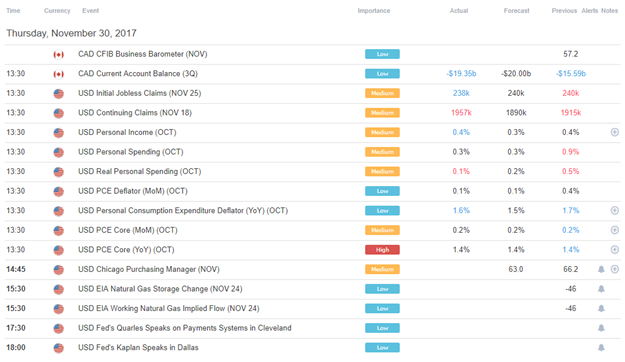625x362 pixels.
Task: Click forecast value 63.0
Action: click(516, 269)
